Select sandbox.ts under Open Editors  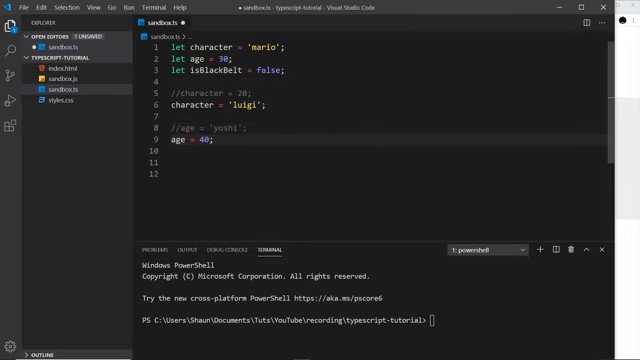(x=63, y=47)
